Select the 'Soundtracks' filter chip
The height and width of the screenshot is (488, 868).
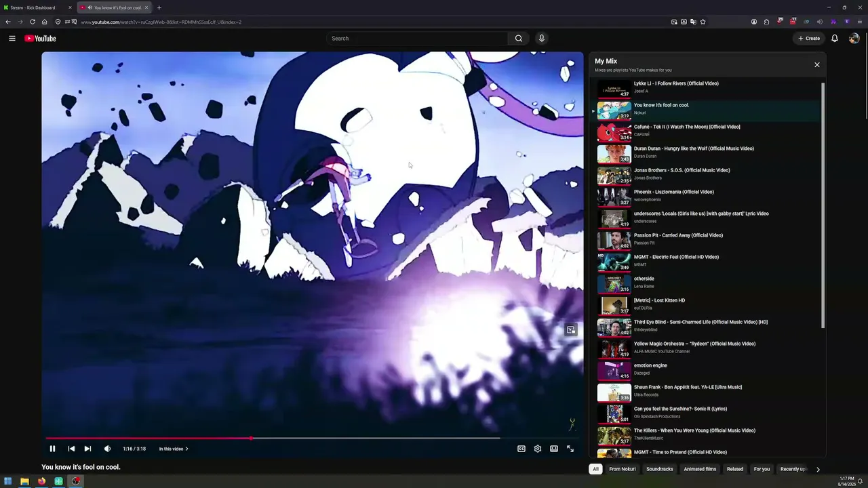(660, 469)
